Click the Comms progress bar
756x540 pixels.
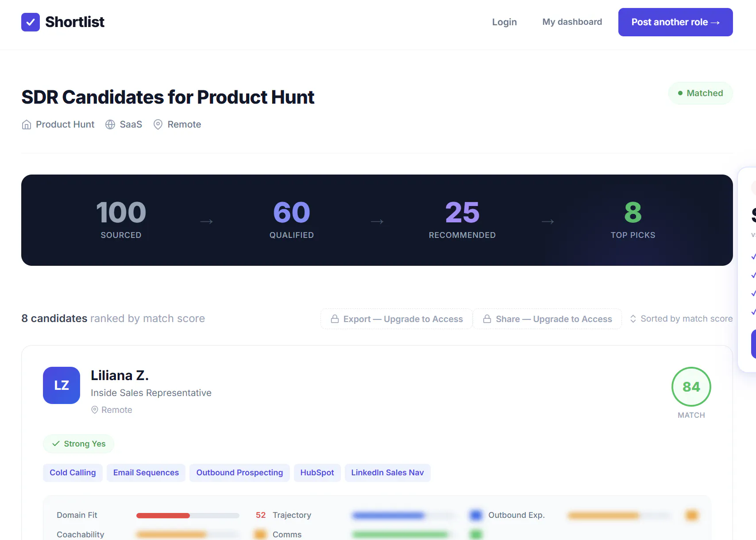coord(404,535)
